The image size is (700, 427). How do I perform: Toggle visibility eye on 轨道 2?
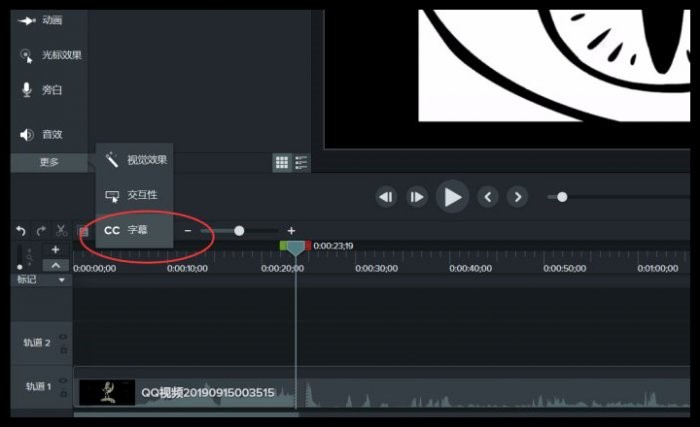coord(63,337)
